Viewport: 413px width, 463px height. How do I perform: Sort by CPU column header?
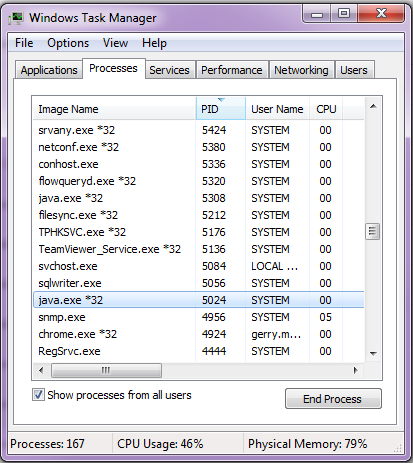[x=326, y=109]
